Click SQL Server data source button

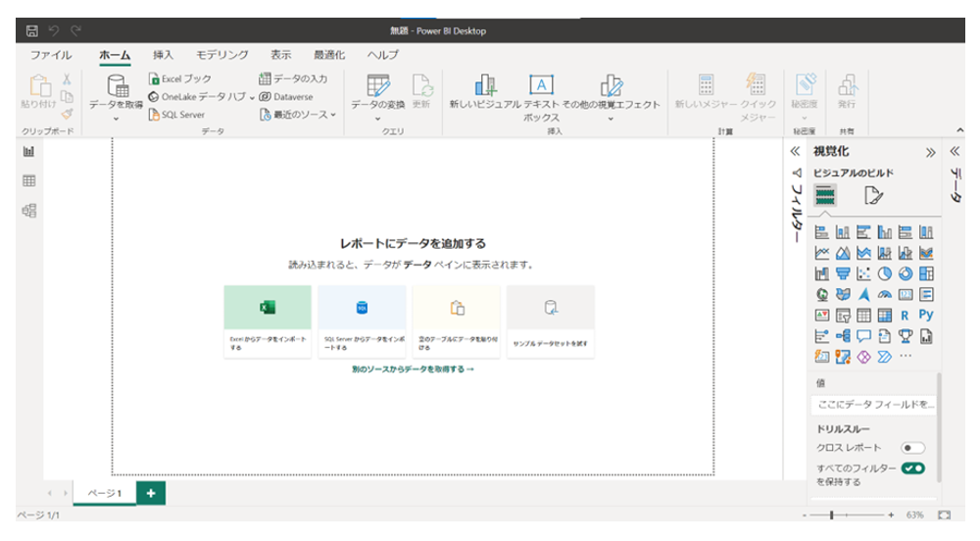coord(176,115)
